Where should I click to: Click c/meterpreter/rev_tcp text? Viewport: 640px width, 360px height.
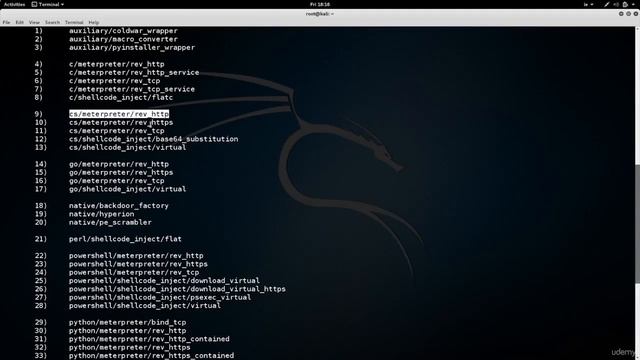[114, 81]
